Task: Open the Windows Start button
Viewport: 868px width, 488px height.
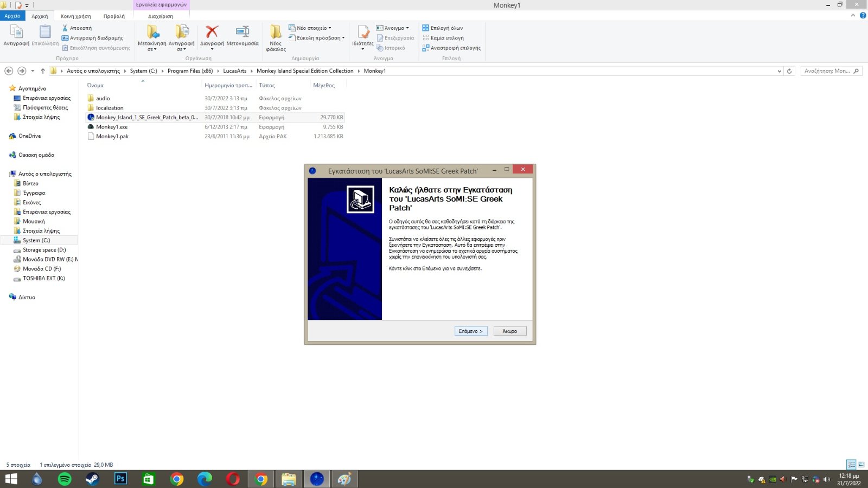Action: (11, 479)
